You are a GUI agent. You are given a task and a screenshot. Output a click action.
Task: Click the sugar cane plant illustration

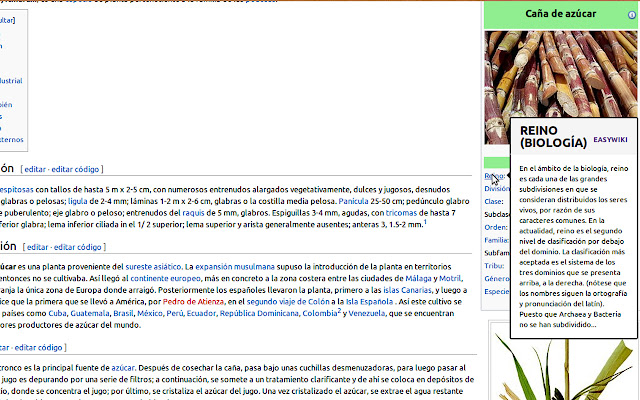[x=563, y=367]
